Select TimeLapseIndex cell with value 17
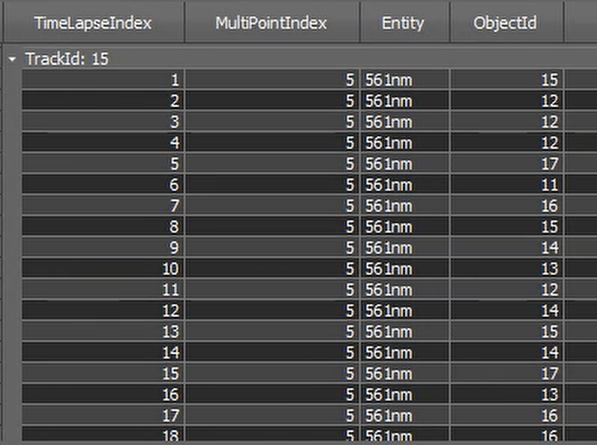 click(x=103, y=415)
